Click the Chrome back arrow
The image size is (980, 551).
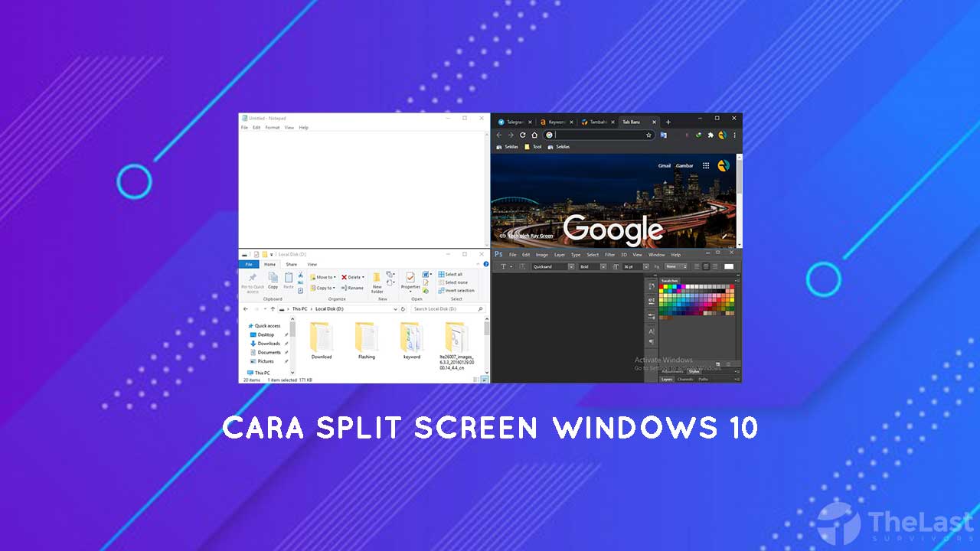pos(499,135)
